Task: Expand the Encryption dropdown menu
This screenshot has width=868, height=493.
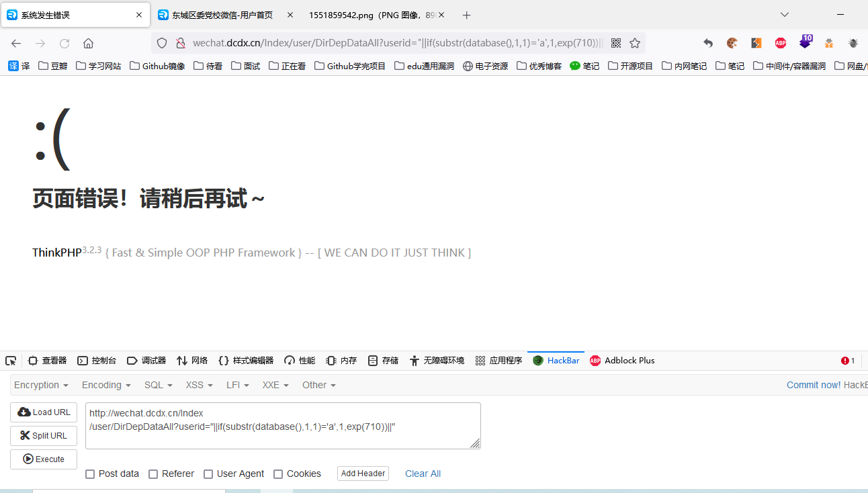Action: point(41,385)
